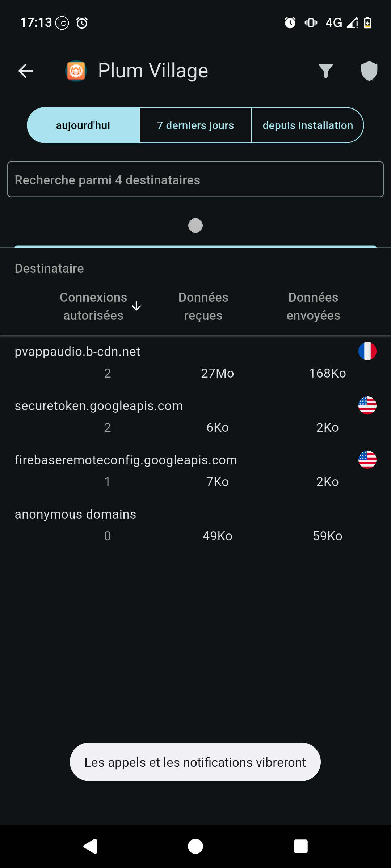The height and width of the screenshot is (868, 391).
Task: Choose the "depuis installation" range
Action: click(x=308, y=125)
